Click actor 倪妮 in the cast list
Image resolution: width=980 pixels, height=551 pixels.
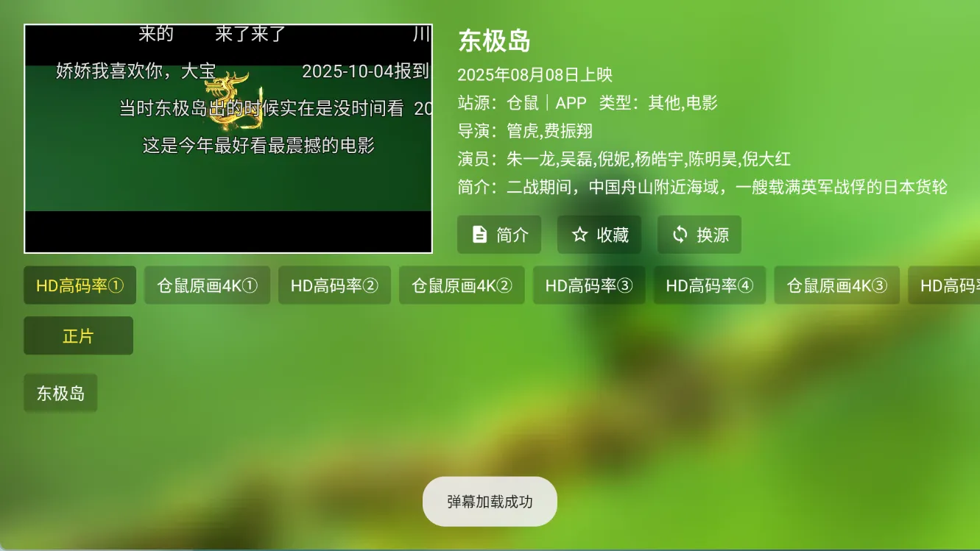pos(617,159)
